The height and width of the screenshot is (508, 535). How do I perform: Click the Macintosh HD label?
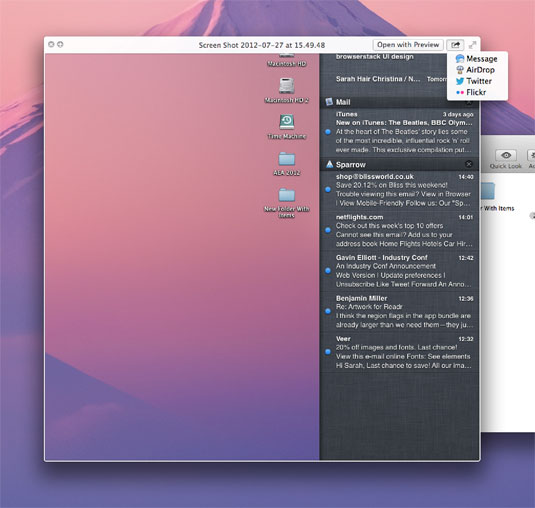pos(287,64)
